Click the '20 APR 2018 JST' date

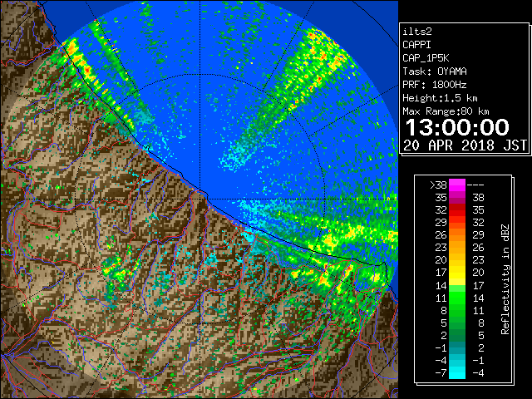465,145
